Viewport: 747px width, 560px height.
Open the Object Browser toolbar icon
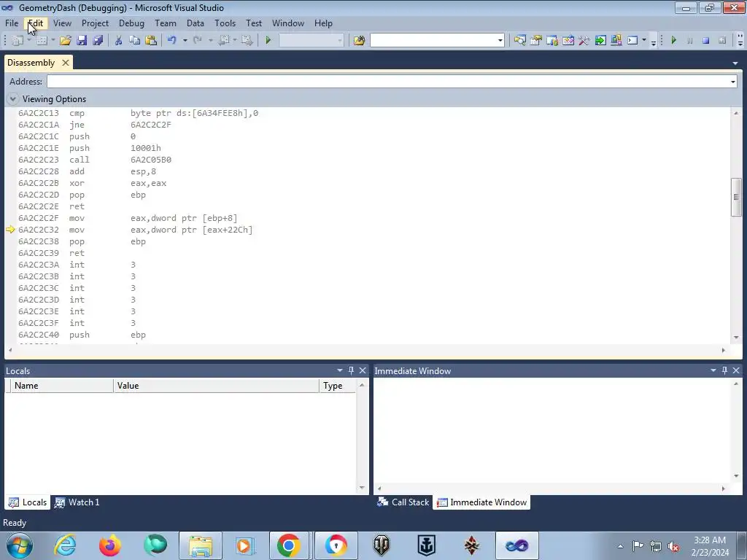551,41
